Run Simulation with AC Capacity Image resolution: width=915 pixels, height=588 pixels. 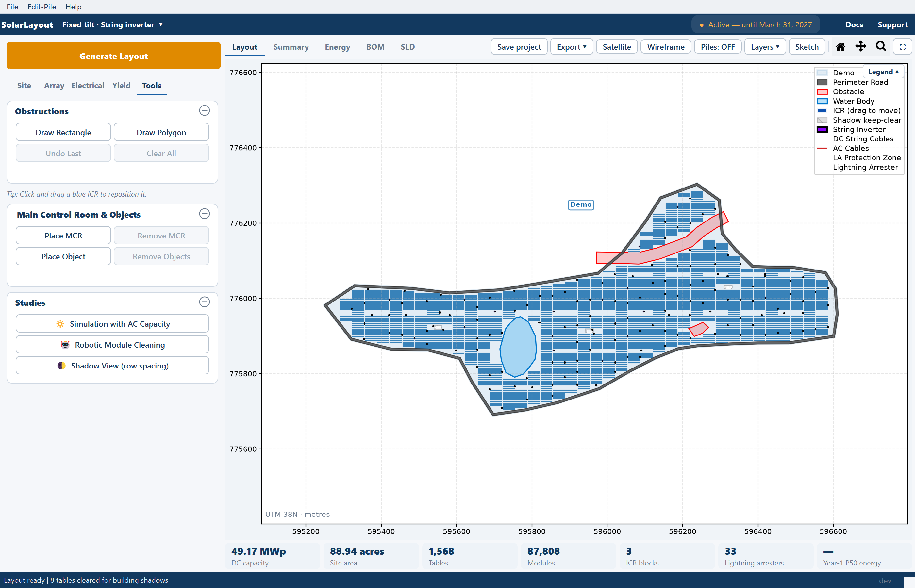[112, 324]
